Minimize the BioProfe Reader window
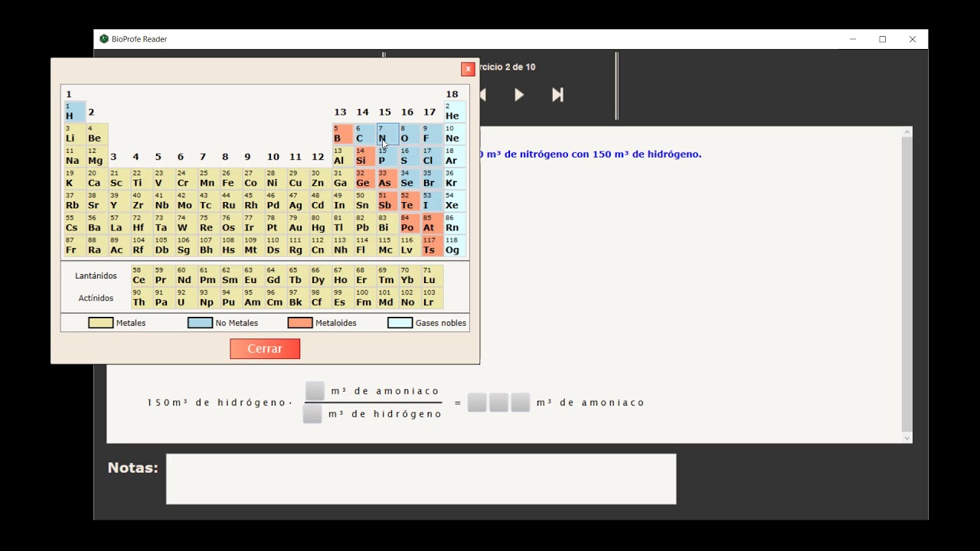This screenshot has width=980, height=551. (x=853, y=39)
